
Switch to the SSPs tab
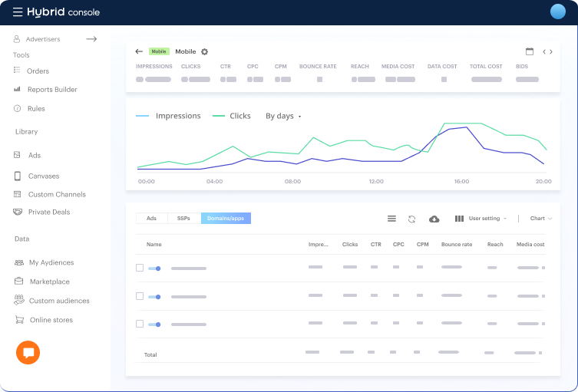(x=183, y=218)
